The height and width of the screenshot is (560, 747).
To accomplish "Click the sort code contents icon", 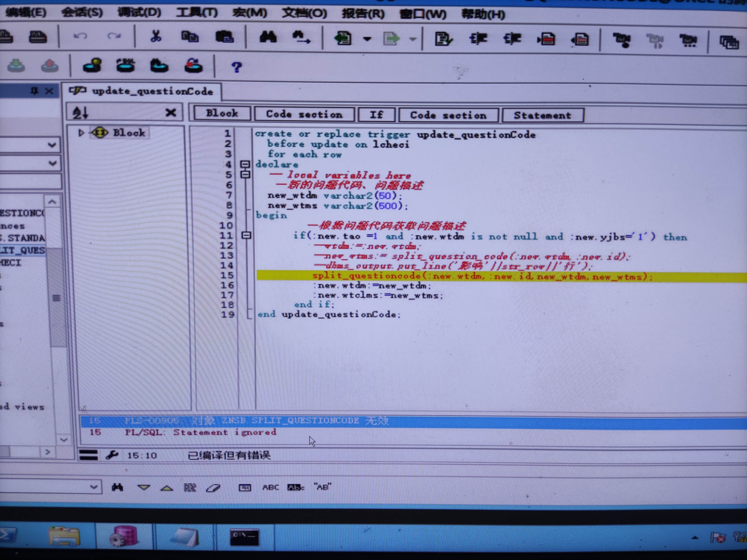I will pyautogui.click(x=81, y=112).
